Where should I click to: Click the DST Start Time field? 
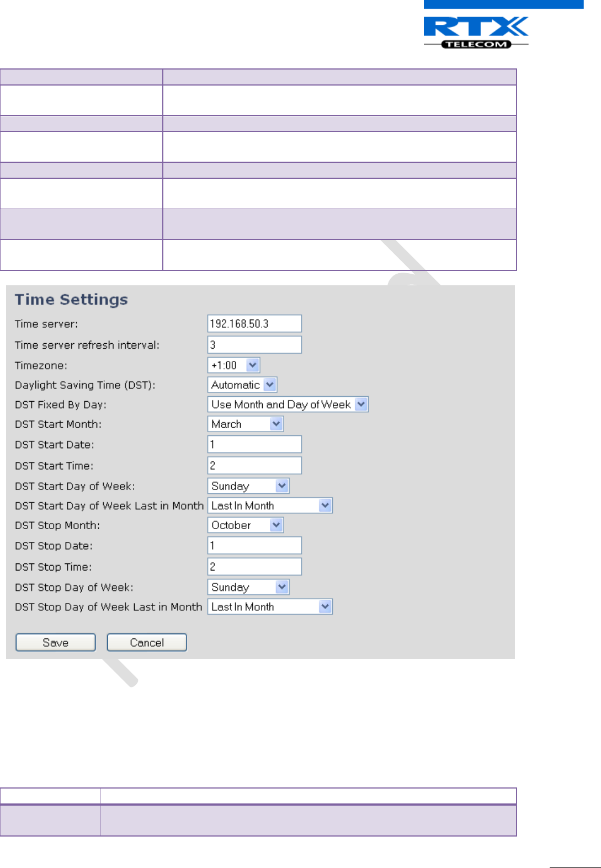[x=254, y=465]
